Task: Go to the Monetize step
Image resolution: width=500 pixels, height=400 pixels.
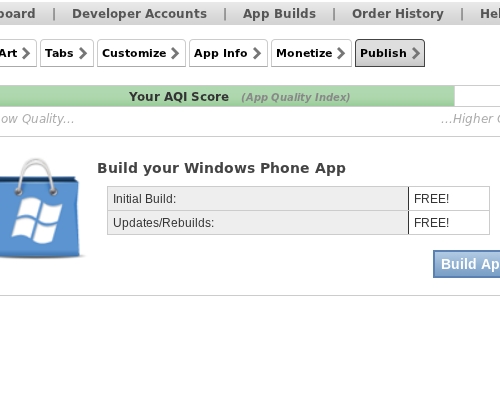Action: click(x=311, y=53)
